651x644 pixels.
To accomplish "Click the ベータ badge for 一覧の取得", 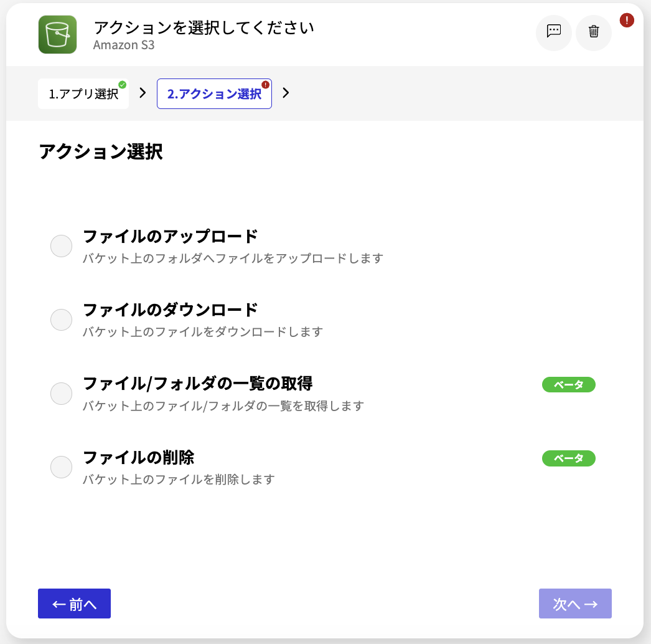I will 568,385.
